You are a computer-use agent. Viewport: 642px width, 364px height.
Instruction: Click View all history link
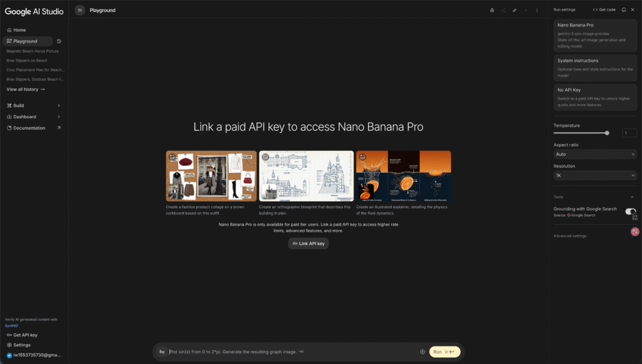[25, 89]
